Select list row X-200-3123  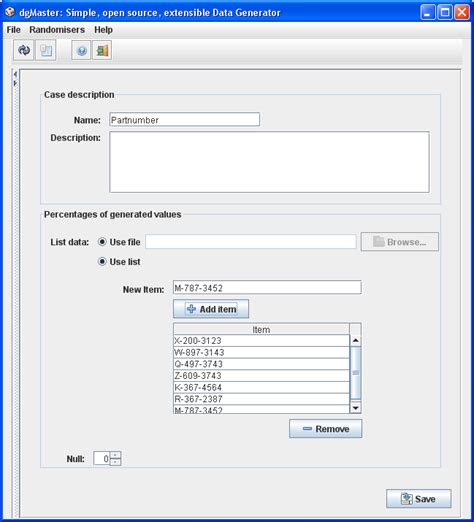click(261, 341)
